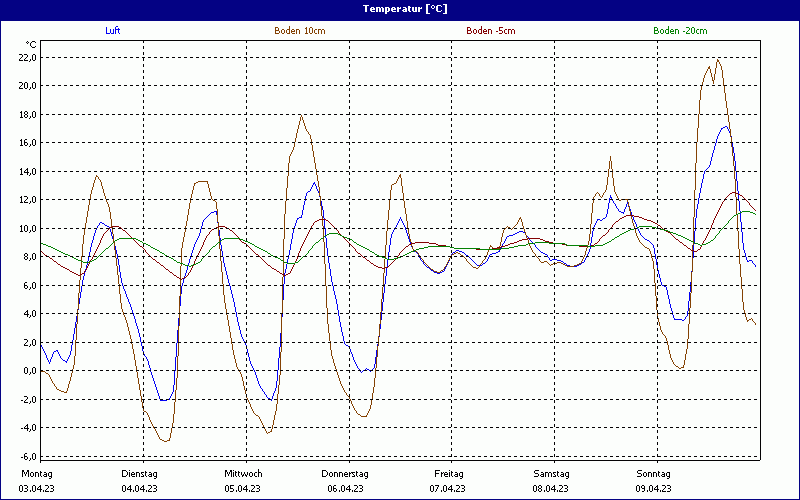Click the 4,0 y-axis value
Viewport: 800px width, 500px height.
30,314
